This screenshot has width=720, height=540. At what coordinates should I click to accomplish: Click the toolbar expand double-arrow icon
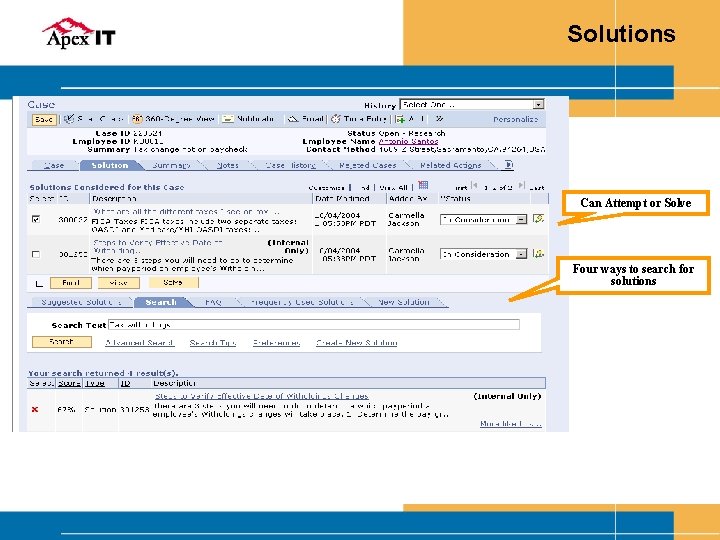[439, 119]
